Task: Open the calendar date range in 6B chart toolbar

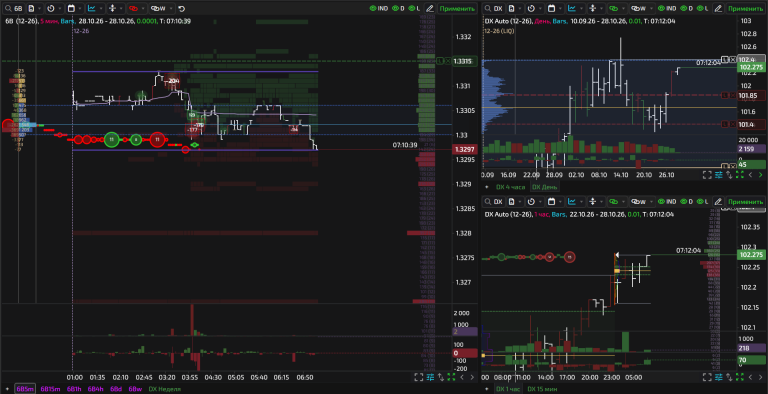Action: tap(71, 8)
